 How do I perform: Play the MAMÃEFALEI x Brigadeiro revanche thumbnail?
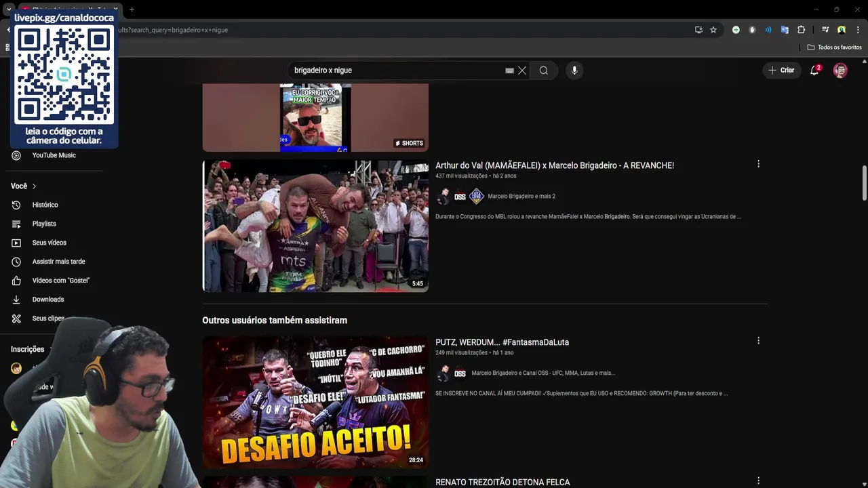(315, 226)
